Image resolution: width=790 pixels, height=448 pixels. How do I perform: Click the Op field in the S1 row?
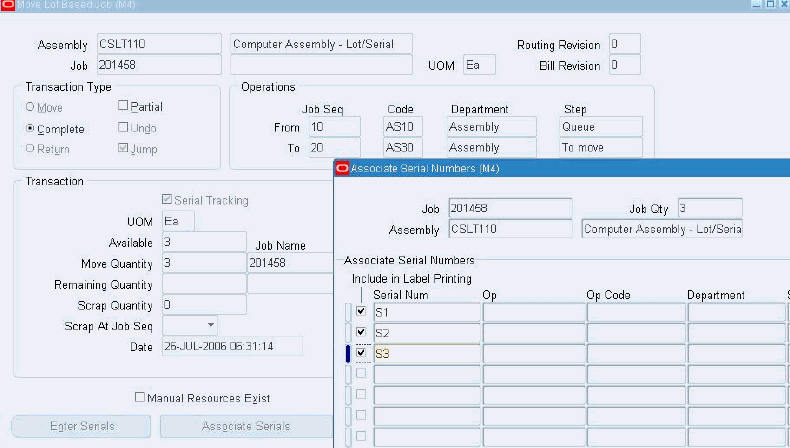click(x=534, y=312)
